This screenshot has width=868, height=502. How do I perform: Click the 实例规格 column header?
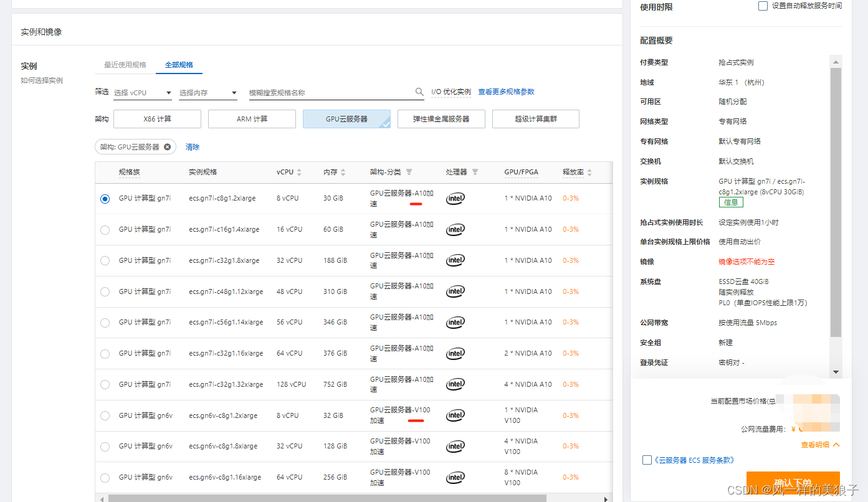[203, 172]
